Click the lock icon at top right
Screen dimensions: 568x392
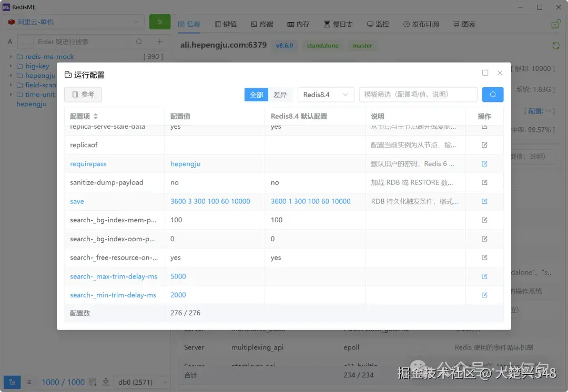click(556, 24)
